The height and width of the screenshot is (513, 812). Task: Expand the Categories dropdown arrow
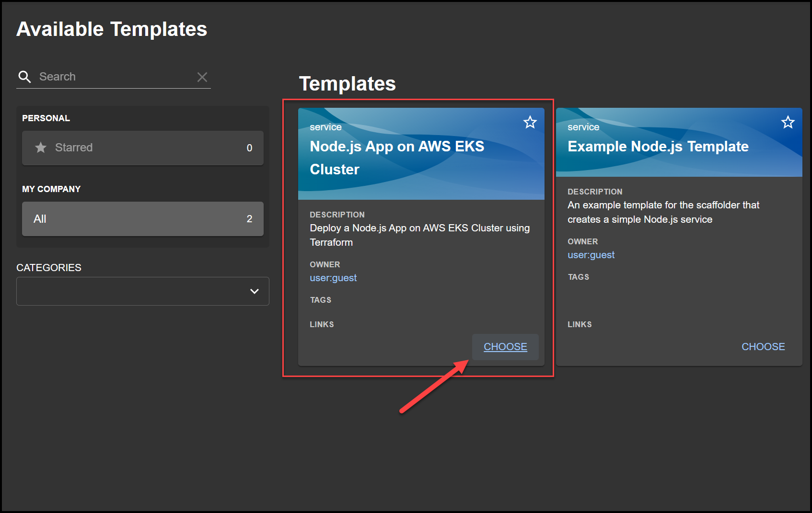pos(254,291)
